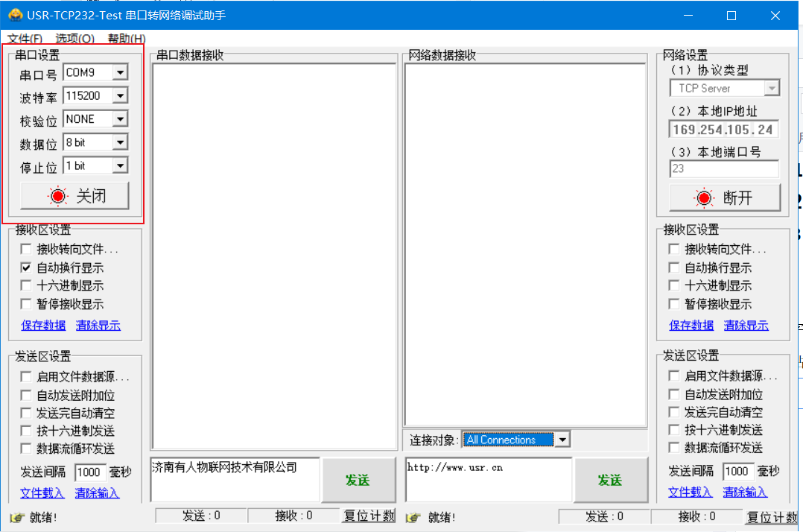
Task: Click the serial 发送 button
Action: (358, 481)
